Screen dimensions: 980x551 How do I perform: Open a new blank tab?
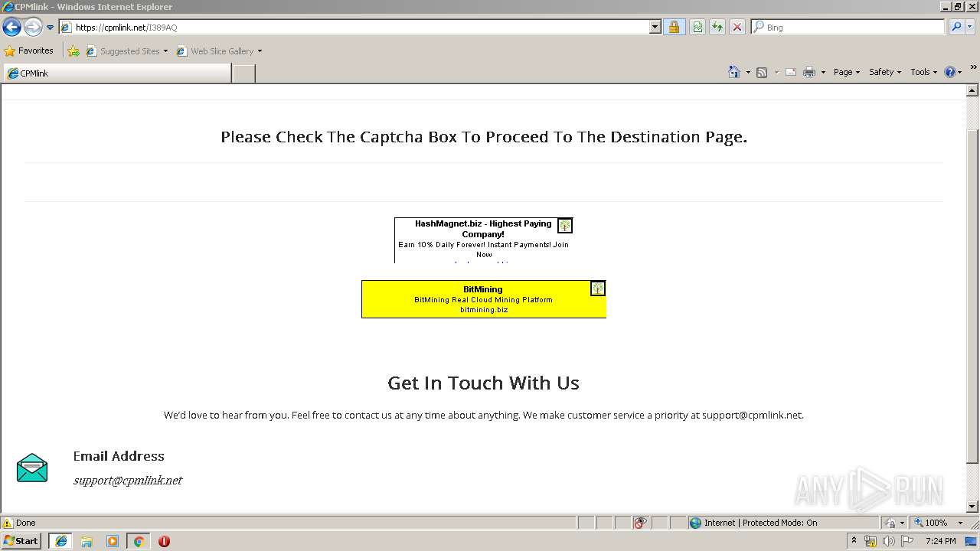point(243,73)
